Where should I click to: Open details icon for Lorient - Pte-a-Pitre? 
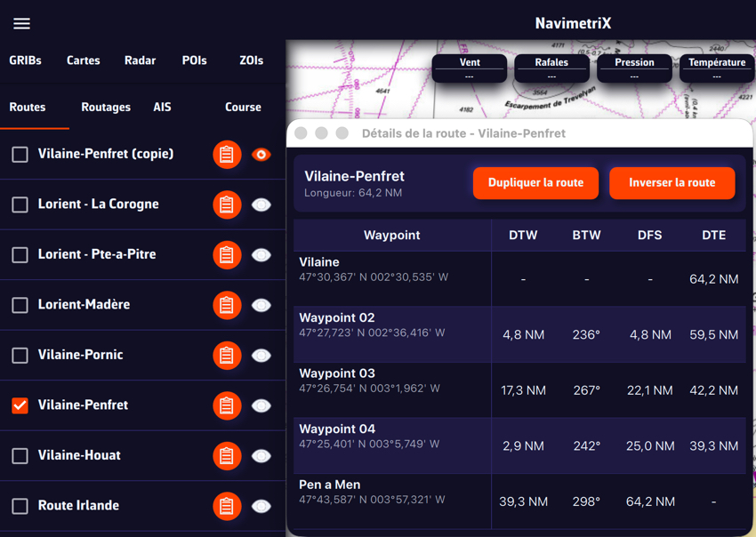(227, 255)
